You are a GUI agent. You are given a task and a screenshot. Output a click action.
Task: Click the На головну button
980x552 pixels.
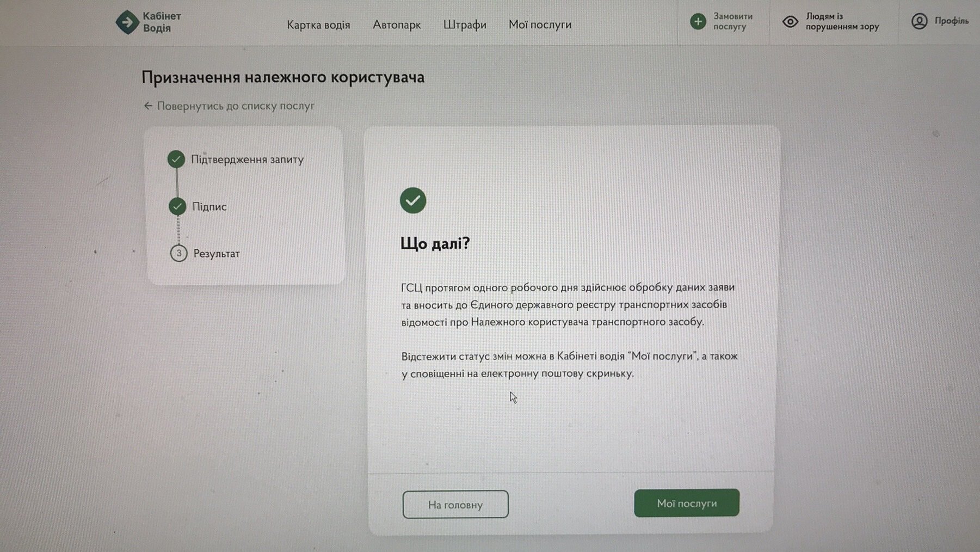click(x=455, y=505)
